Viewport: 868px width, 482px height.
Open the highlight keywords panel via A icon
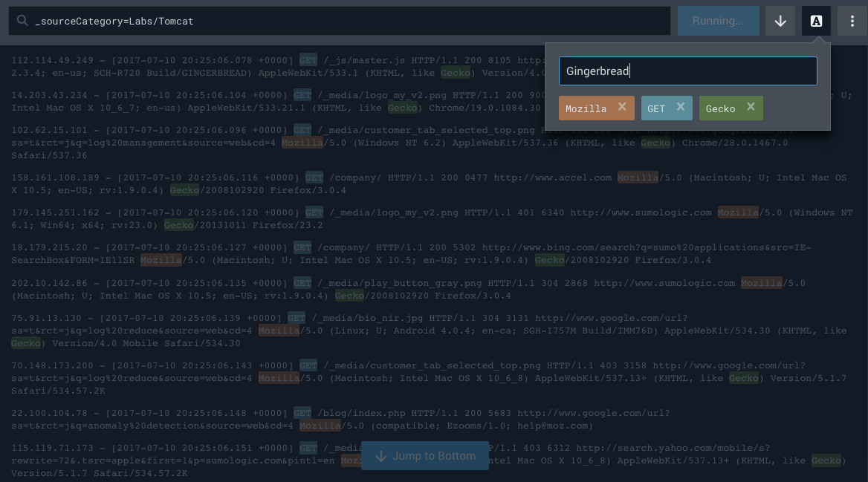815,20
